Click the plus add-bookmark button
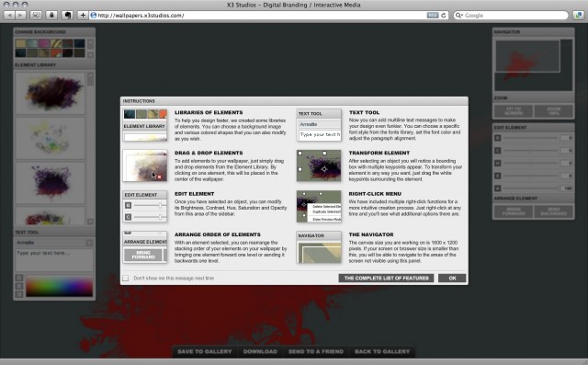The width and height of the screenshot is (588, 365). coord(83,16)
